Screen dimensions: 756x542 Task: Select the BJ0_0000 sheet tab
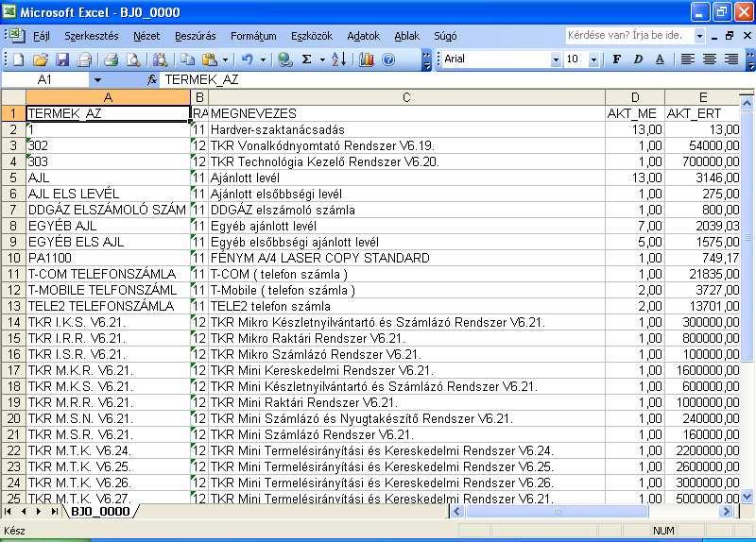click(100, 511)
